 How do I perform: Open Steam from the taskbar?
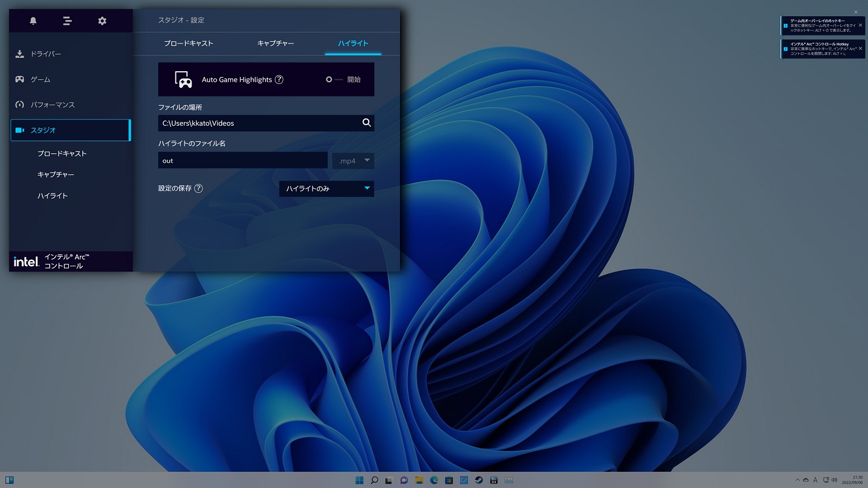point(479,480)
